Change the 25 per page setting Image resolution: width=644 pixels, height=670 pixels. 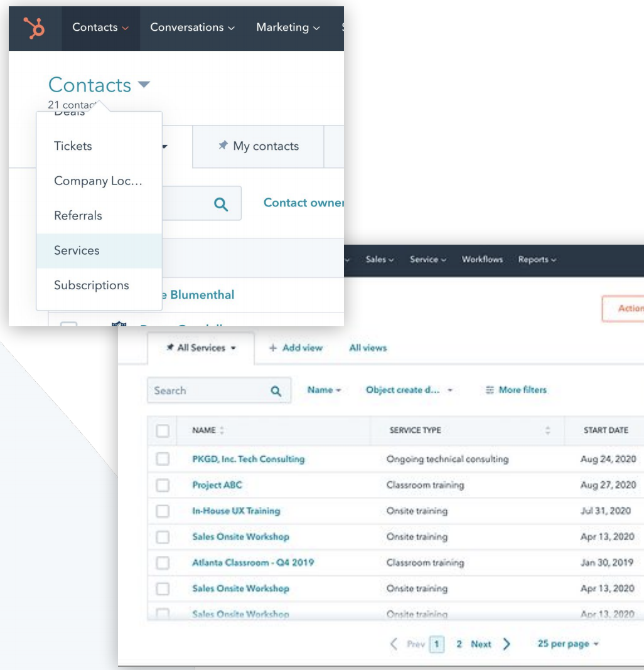568,644
